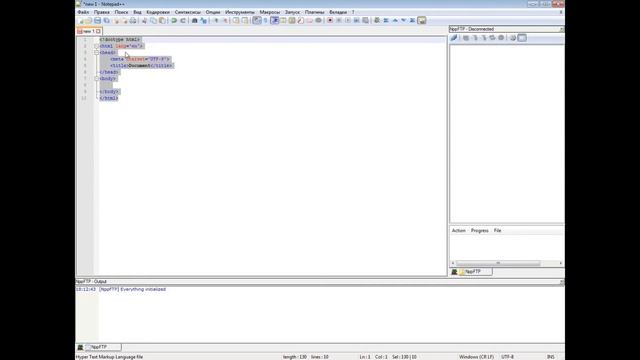The image size is (640, 360).
Task: Click the Redo arrow icon
Action: click(x=183, y=20)
